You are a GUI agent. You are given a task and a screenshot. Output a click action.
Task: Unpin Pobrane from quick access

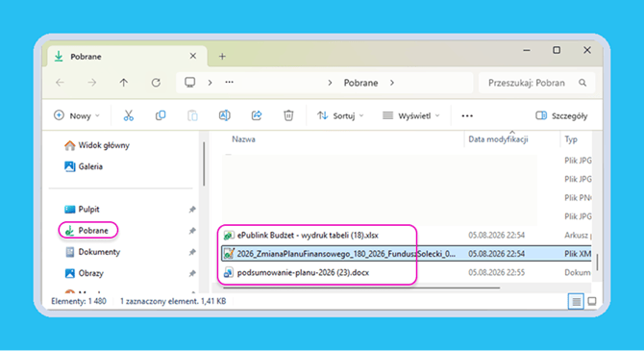pos(192,231)
